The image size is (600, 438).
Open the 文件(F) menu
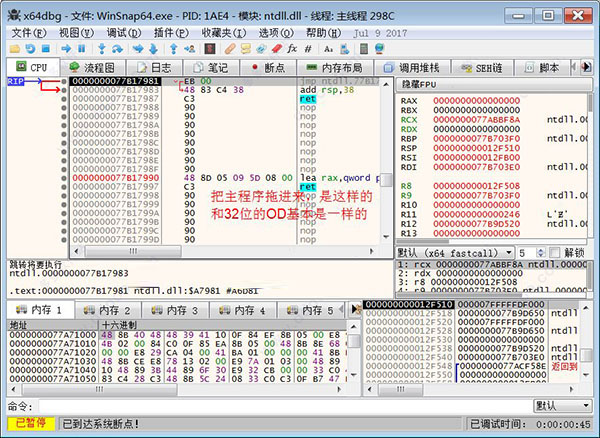29,33
